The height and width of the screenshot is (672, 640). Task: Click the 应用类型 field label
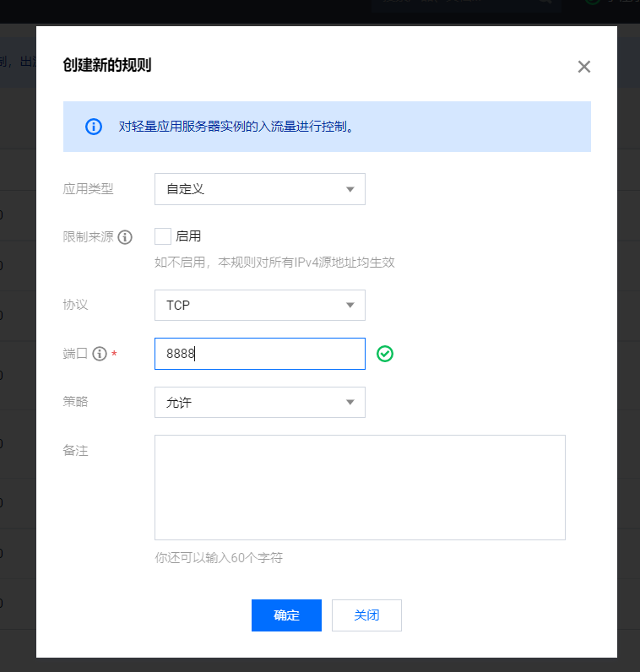click(x=89, y=188)
